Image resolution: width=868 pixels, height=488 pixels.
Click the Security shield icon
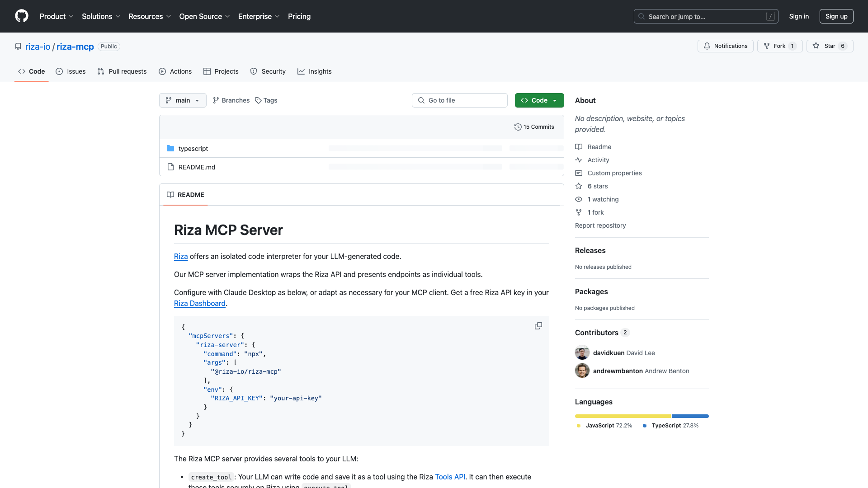click(x=253, y=71)
